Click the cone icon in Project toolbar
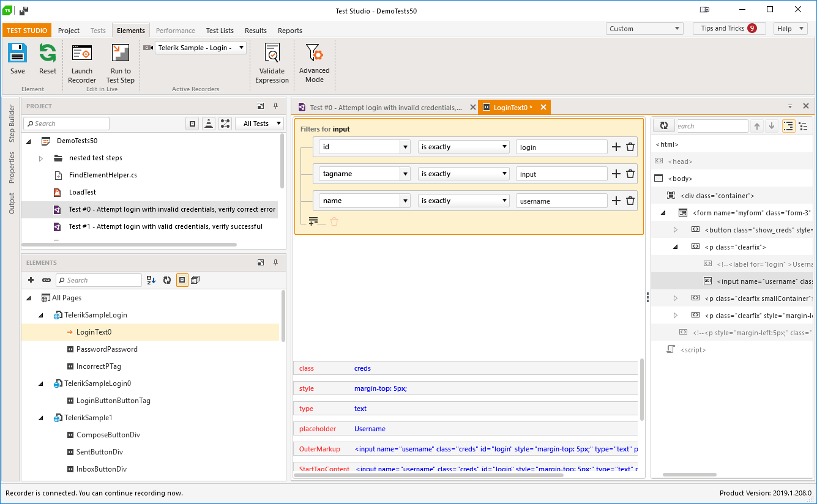The image size is (817, 504). coord(209,124)
